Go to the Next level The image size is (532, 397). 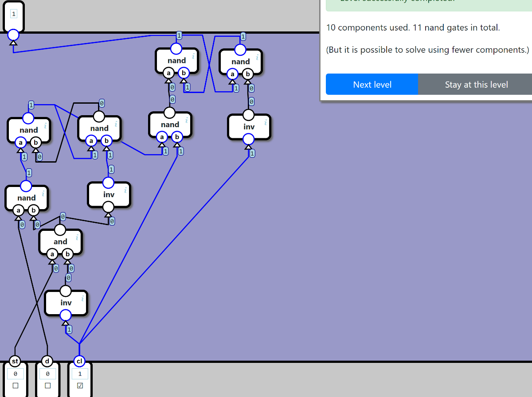tap(372, 84)
